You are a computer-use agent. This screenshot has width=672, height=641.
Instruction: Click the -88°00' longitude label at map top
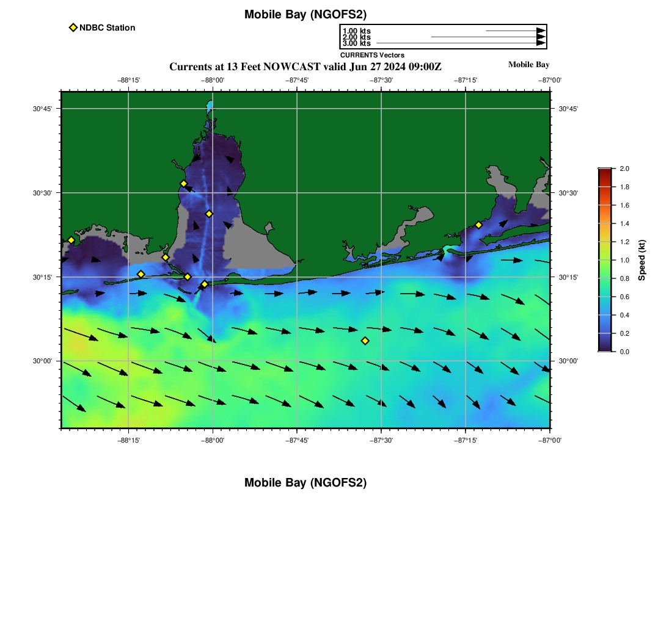[x=212, y=80]
